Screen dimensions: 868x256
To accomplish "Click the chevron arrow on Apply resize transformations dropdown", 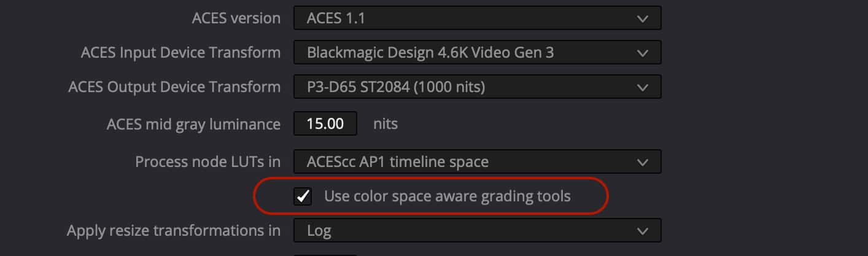I will [x=642, y=231].
